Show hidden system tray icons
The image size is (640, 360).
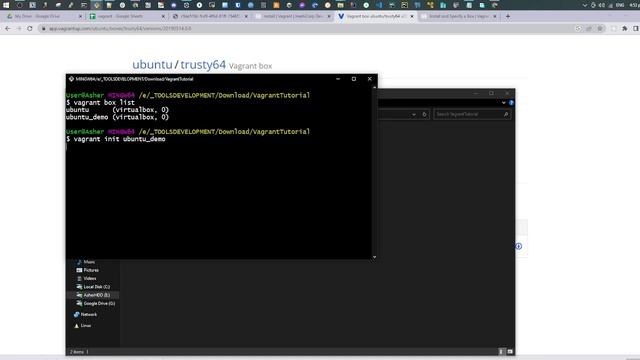(x=585, y=5)
